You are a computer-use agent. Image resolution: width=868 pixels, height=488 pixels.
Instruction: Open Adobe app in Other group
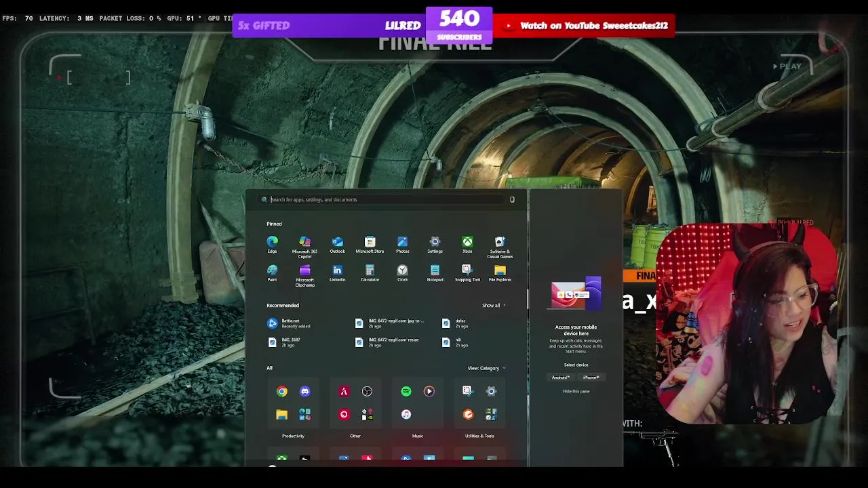click(x=344, y=391)
